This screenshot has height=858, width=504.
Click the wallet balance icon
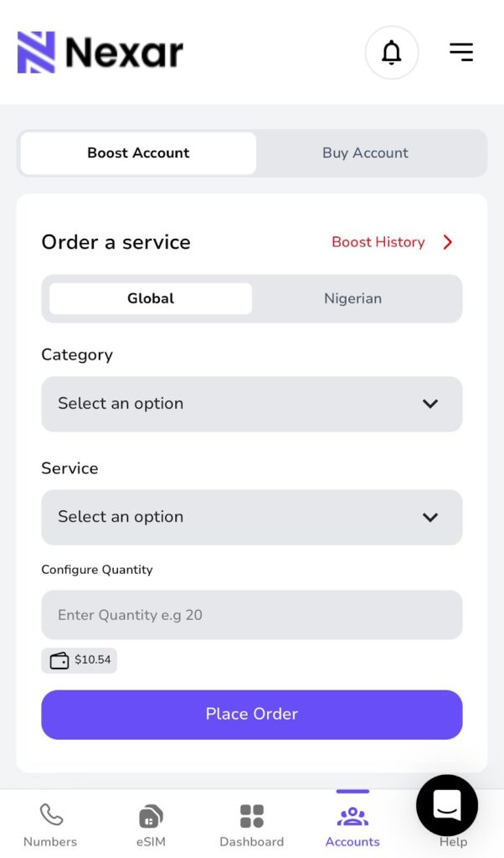[x=59, y=660]
